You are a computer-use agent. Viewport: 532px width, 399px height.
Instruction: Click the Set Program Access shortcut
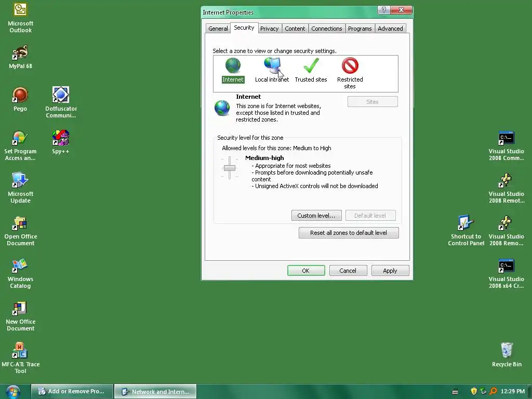click(20, 145)
